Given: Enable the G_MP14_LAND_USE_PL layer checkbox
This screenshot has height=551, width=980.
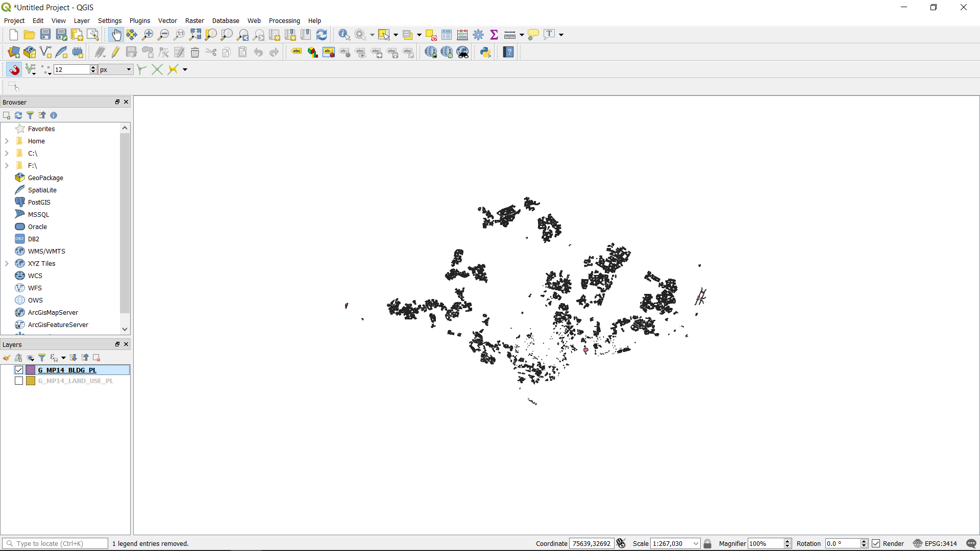Looking at the screenshot, I should (19, 381).
